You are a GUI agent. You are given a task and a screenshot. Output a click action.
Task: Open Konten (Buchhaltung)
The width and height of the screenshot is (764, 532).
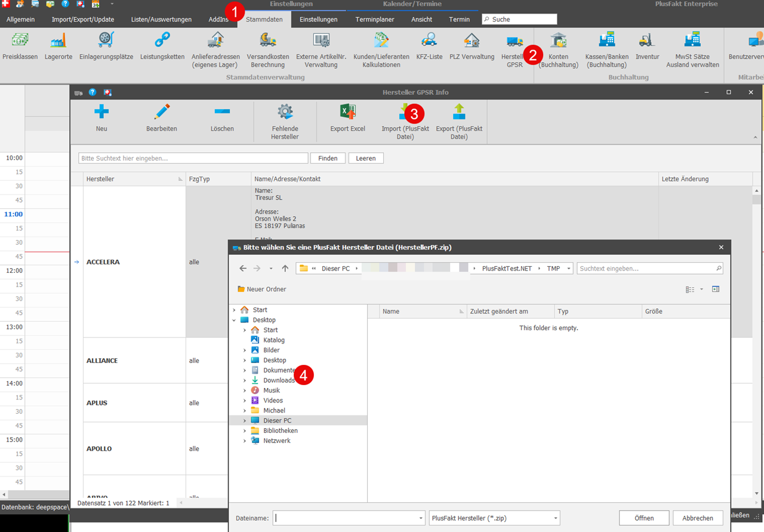[x=559, y=50]
